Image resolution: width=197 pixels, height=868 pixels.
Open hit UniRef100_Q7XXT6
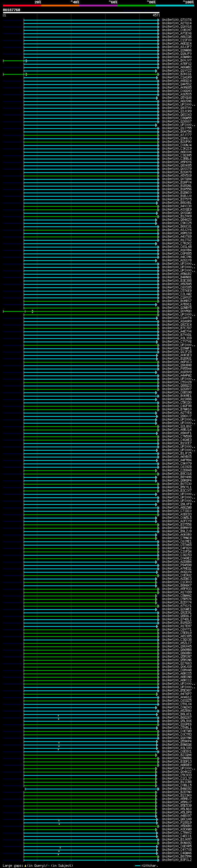click(177, 20)
